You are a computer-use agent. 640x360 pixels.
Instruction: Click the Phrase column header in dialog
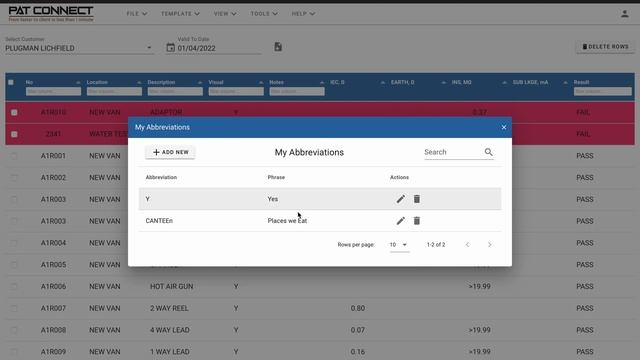[x=276, y=177]
